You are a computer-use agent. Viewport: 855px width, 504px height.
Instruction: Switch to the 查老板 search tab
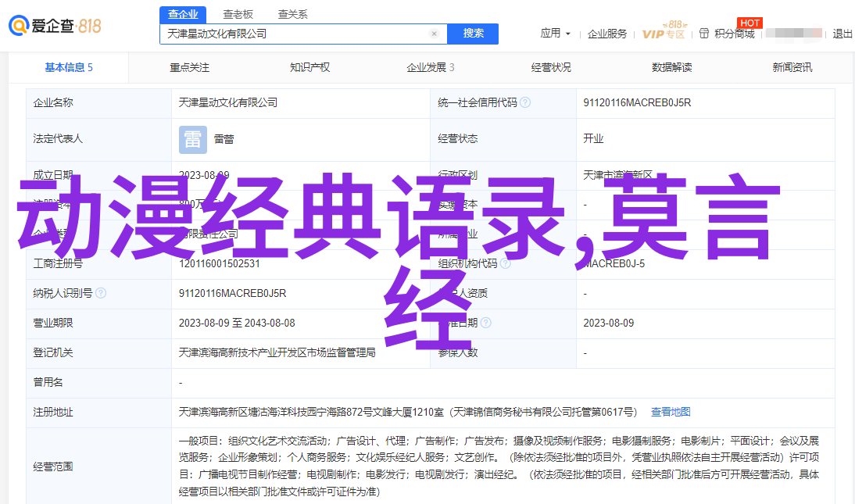(238, 14)
